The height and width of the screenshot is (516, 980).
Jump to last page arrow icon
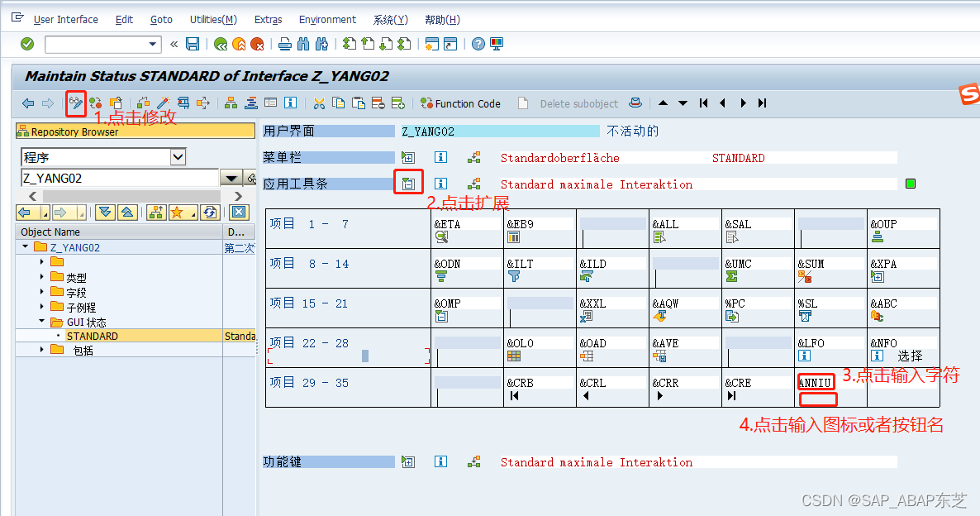click(x=762, y=103)
